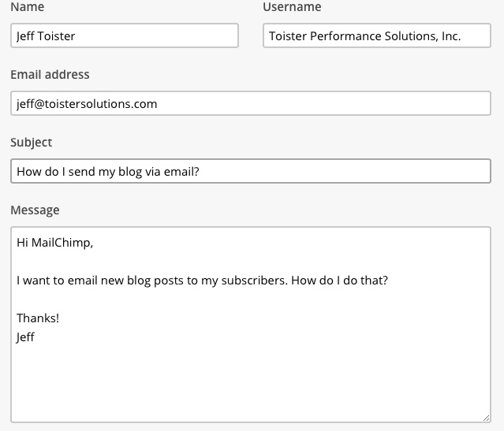The image size is (504, 431).
Task: Click the word "Toister" in Name field
Action: [56, 36]
